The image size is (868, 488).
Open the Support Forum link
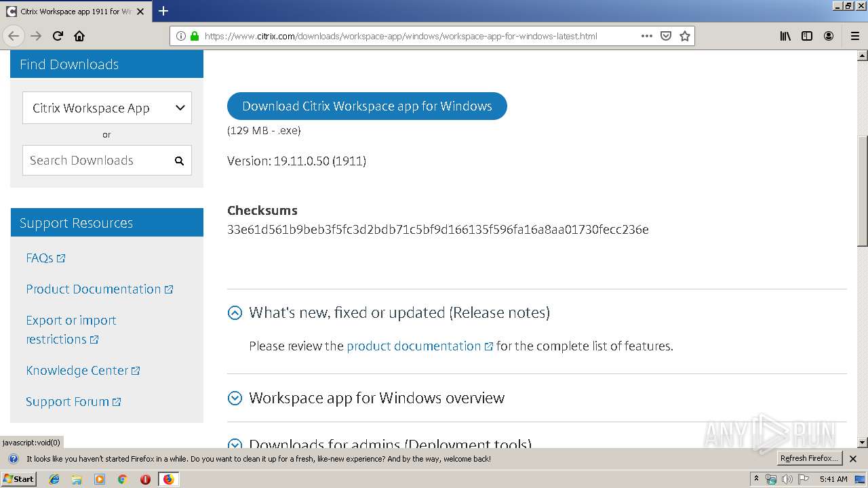tap(73, 402)
